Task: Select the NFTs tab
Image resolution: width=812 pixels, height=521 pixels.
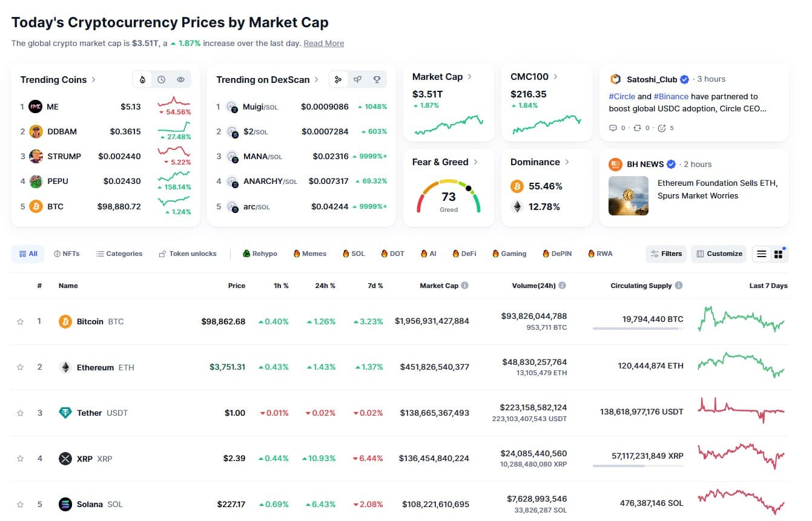Action: [67, 254]
